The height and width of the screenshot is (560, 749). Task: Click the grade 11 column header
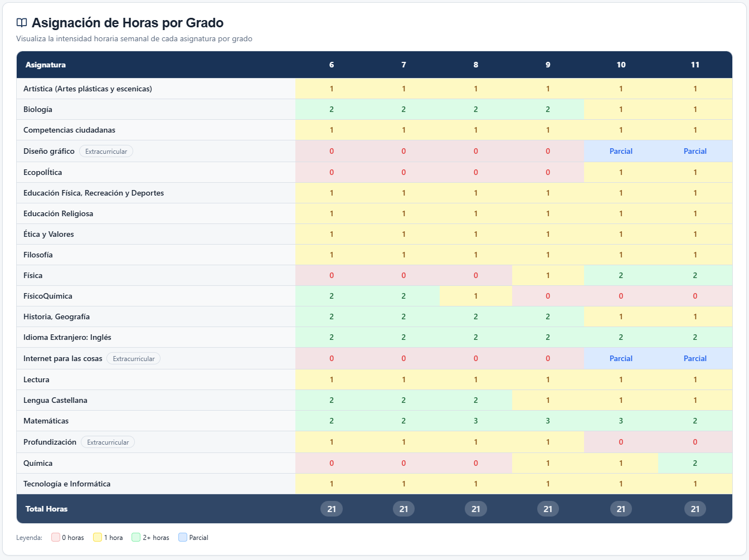[x=695, y=65]
